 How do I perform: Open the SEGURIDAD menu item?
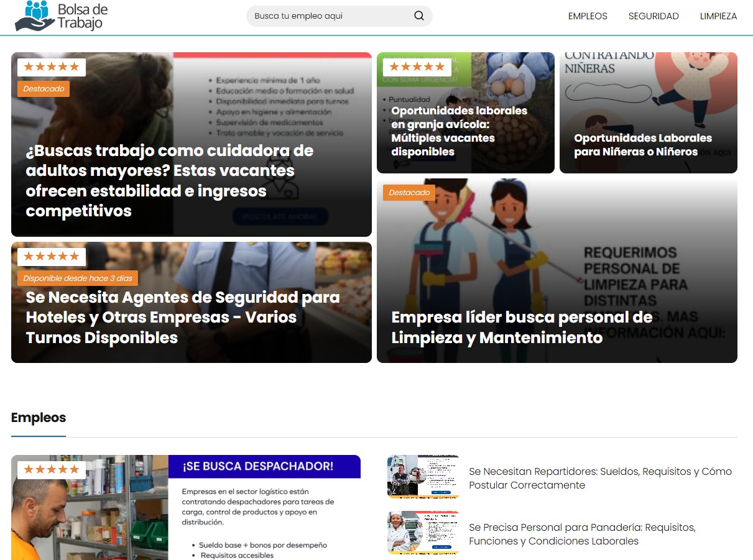tap(654, 16)
